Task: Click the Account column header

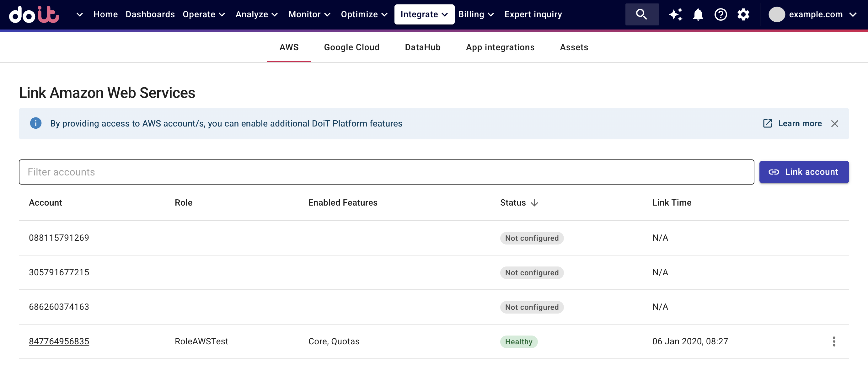Action: (x=46, y=202)
